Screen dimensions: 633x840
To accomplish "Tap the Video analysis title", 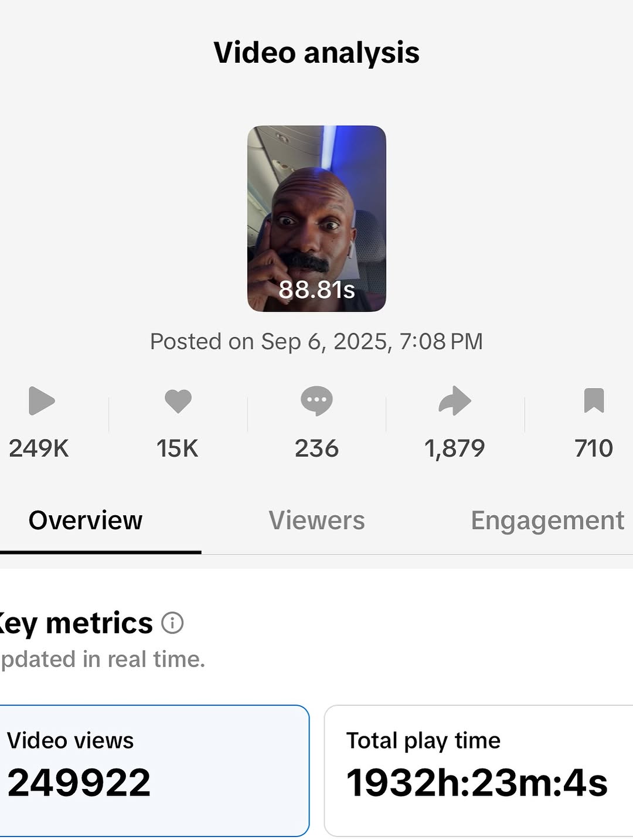I will coord(316,53).
